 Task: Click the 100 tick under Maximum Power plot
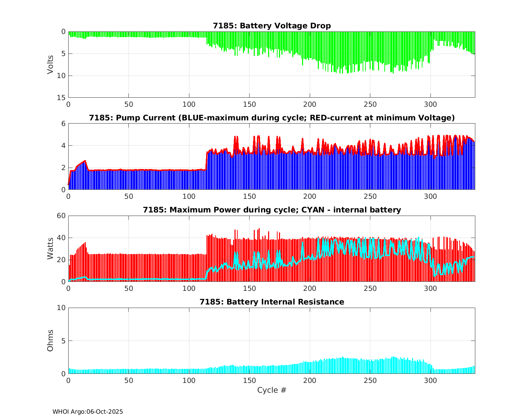point(189,288)
